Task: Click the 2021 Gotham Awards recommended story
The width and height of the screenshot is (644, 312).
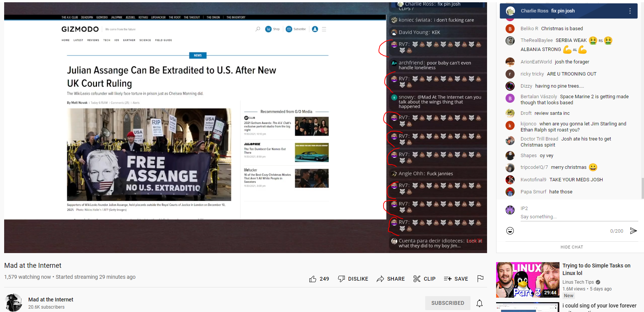Action: pyautogui.click(x=286, y=126)
